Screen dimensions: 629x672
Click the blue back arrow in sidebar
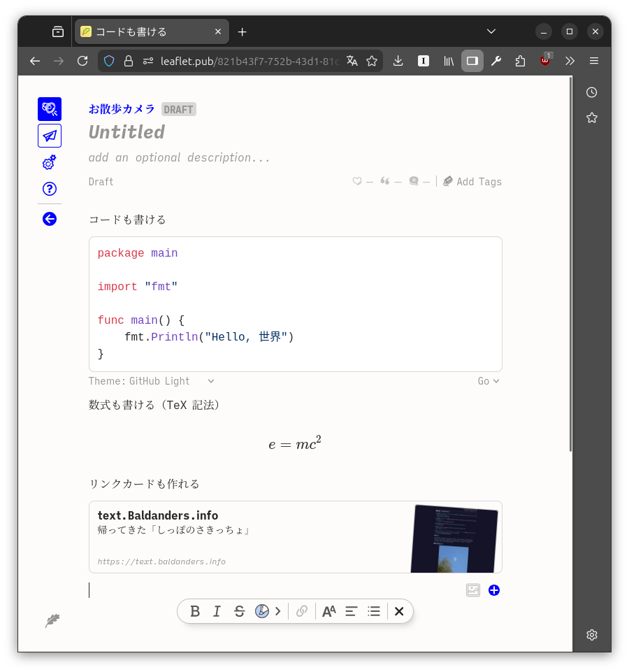[50, 219]
